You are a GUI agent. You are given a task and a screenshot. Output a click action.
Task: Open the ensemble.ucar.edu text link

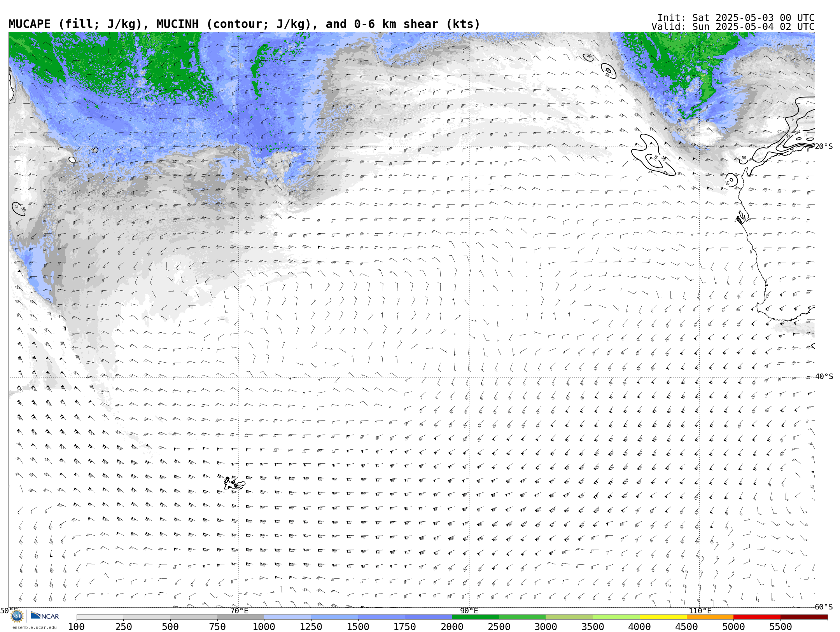(34, 627)
